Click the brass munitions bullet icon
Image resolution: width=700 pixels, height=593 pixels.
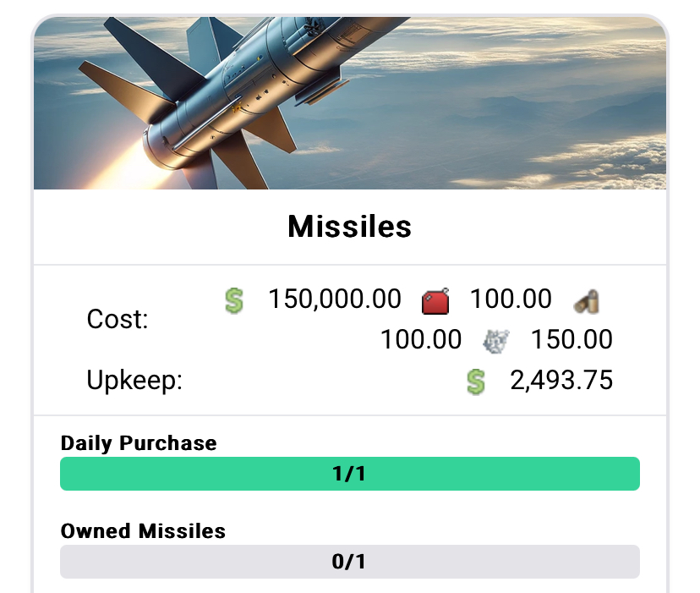(x=587, y=301)
